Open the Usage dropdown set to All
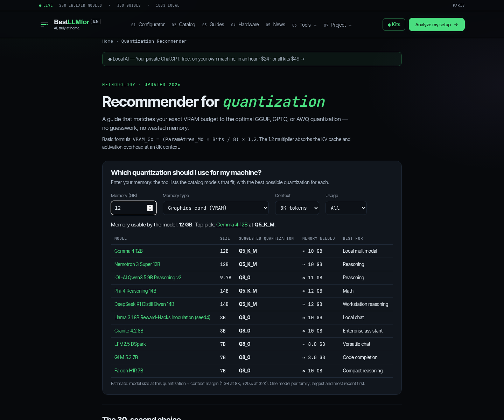The image size is (504, 420). pyautogui.click(x=346, y=208)
